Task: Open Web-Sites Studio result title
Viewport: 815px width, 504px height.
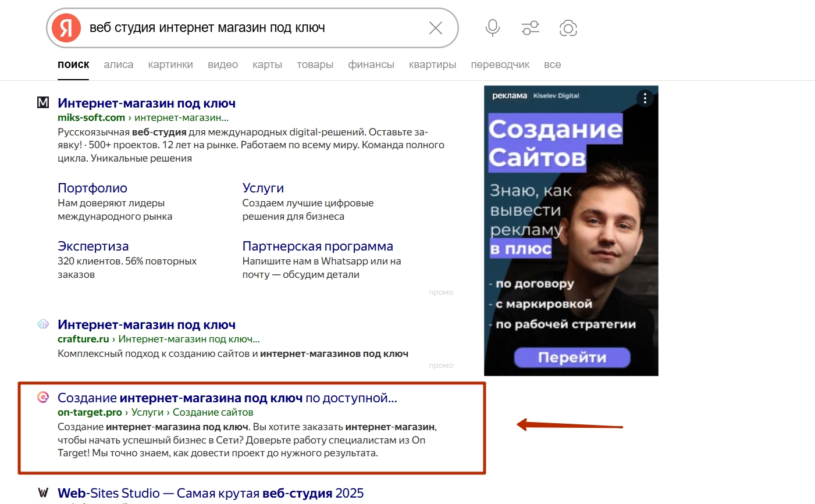Action: 211,494
